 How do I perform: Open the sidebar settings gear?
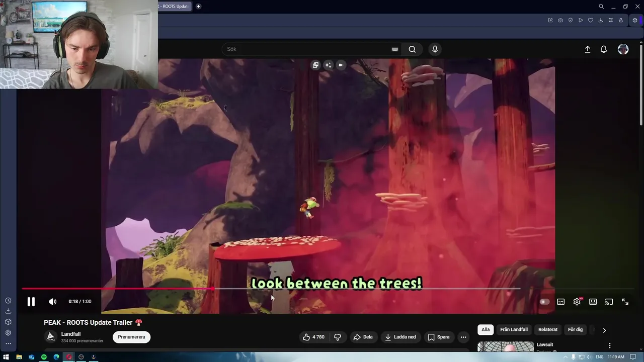click(x=8, y=332)
